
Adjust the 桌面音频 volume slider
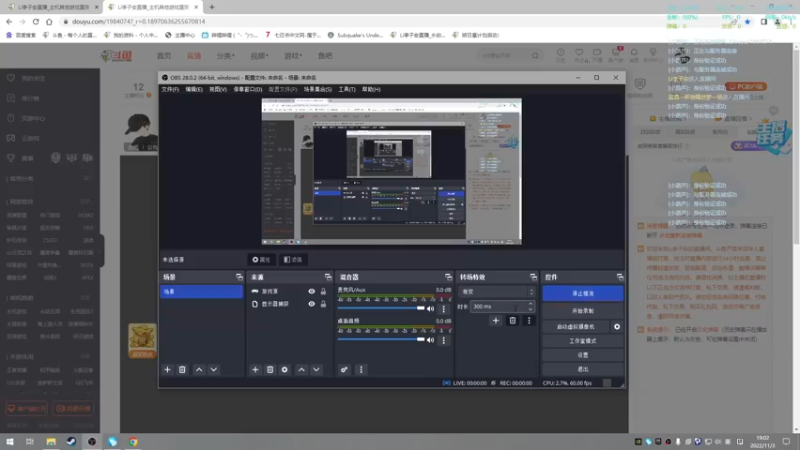pyautogui.click(x=381, y=340)
